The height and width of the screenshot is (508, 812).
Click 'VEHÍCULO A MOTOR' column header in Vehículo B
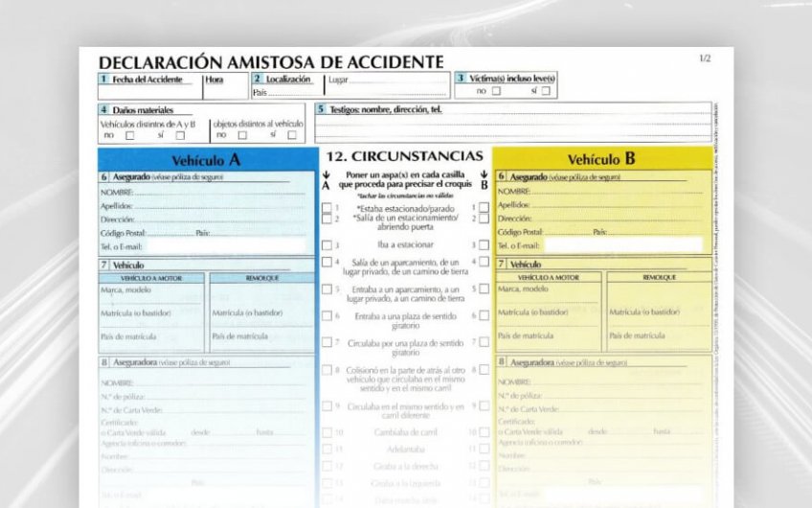click(x=549, y=277)
